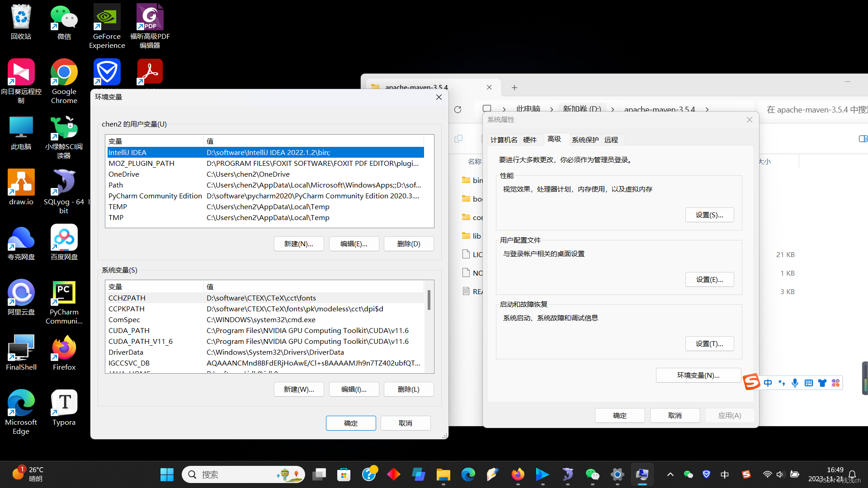868x488 pixels.
Task: Select the CUDA_PATH system variable
Action: (266, 331)
